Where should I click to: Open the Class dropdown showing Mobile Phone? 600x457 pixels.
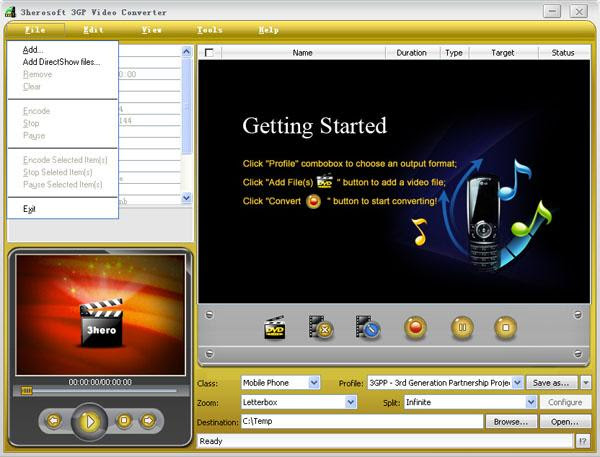(314, 382)
